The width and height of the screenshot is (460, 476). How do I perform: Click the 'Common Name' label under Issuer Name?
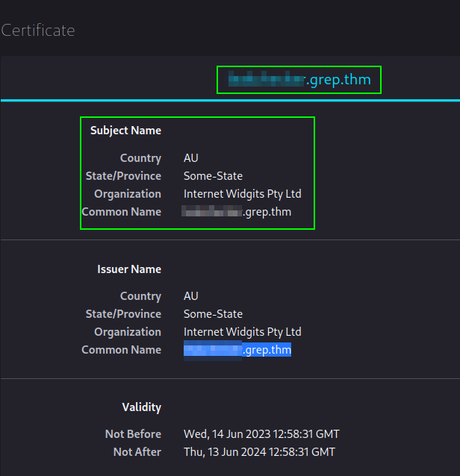pyautogui.click(x=122, y=350)
